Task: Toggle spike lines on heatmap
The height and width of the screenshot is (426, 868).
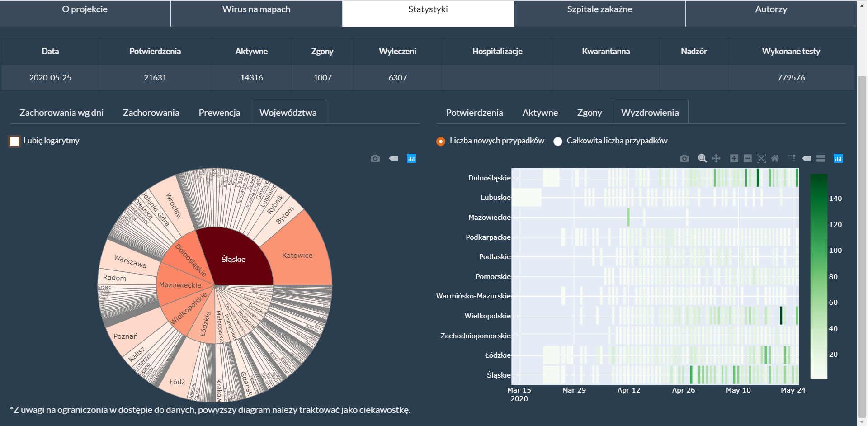Action: click(x=792, y=158)
